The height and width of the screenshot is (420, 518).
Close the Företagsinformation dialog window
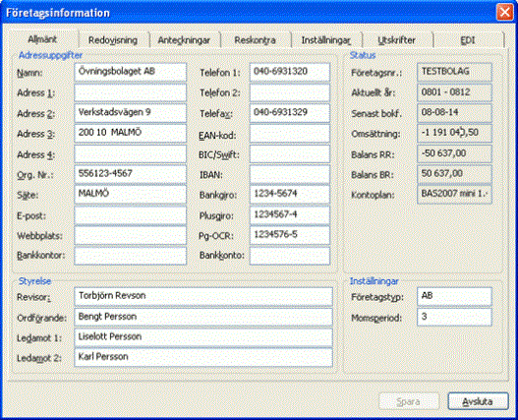tap(505, 13)
